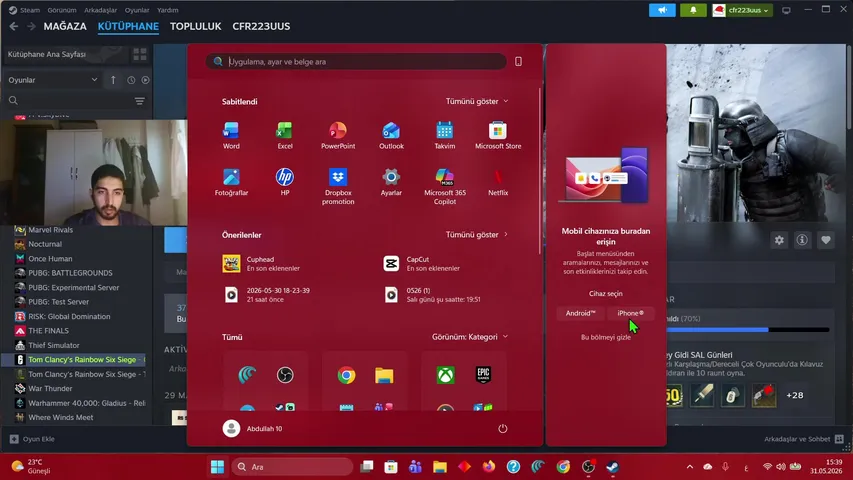Toggle Steam library grid view icon

click(140, 54)
